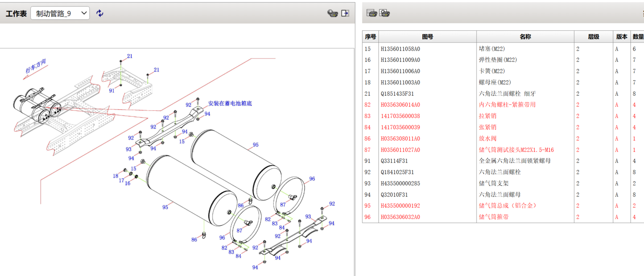Screen dimensions: 644x276
Task: Click the panel collapse arrow icon
Action: click(x=345, y=13)
